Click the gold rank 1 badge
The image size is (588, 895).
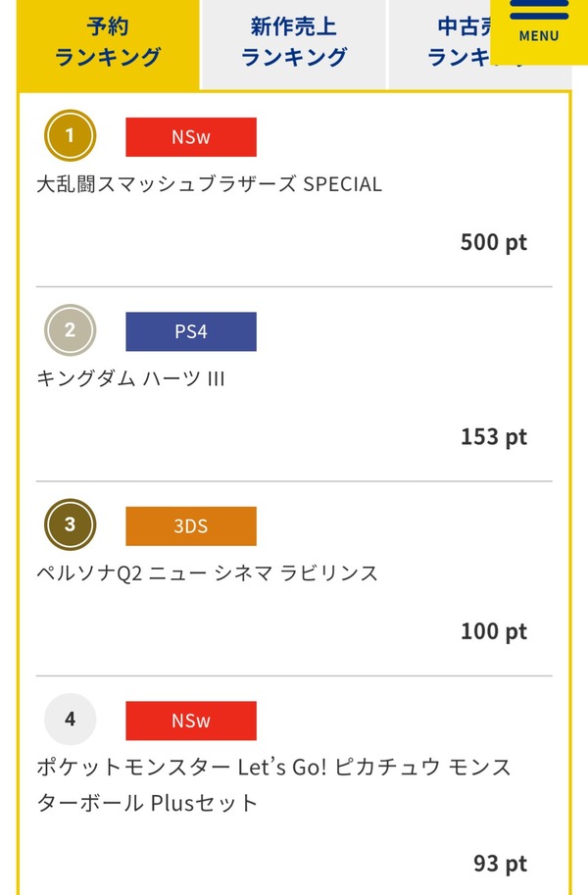70,136
